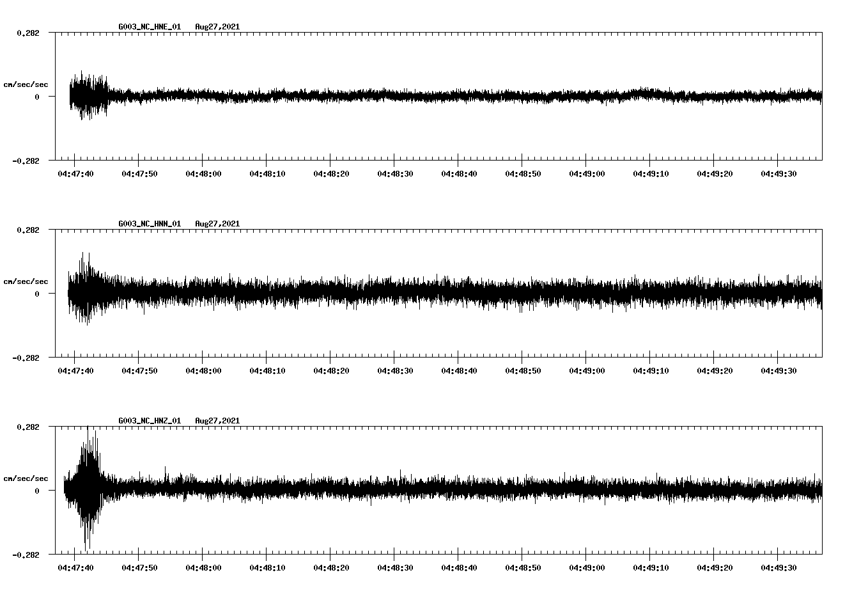Screen dimensions: 868x591
Task: Click the 04:47:50 time label under HNZ plot
Action: click(139, 567)
